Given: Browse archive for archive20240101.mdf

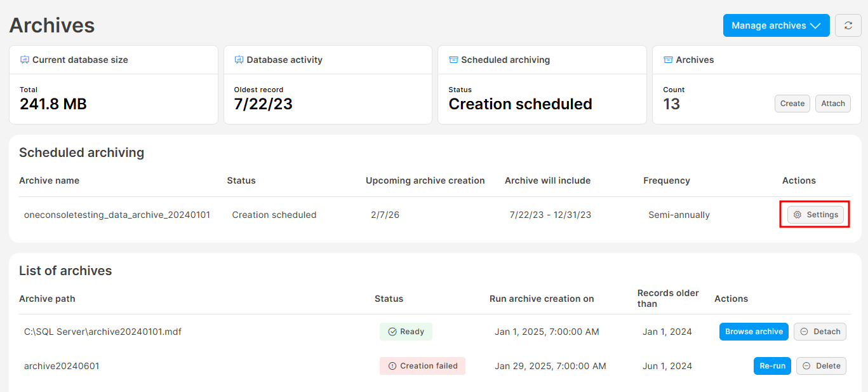Looking at the screenshot, I should point(754,332).
